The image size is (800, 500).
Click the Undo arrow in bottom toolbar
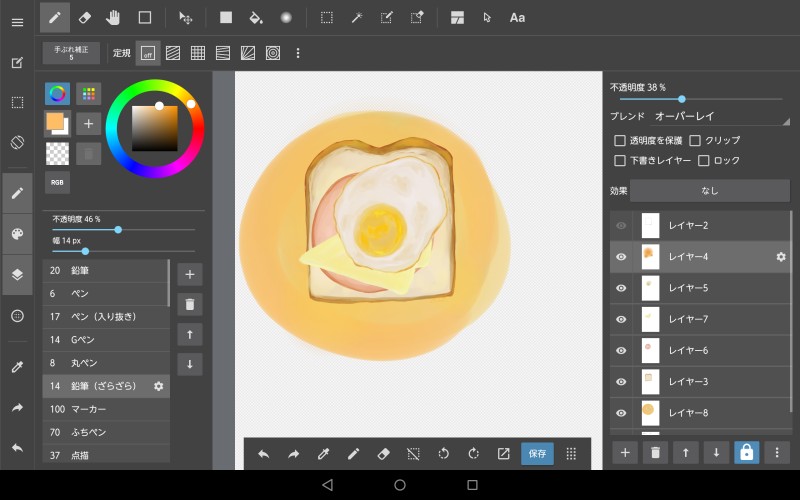(264, 453)
